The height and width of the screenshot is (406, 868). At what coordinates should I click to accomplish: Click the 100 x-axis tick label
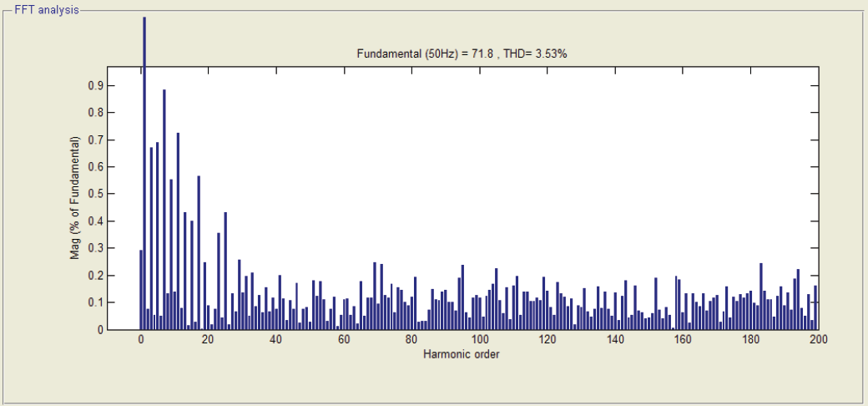479,339
